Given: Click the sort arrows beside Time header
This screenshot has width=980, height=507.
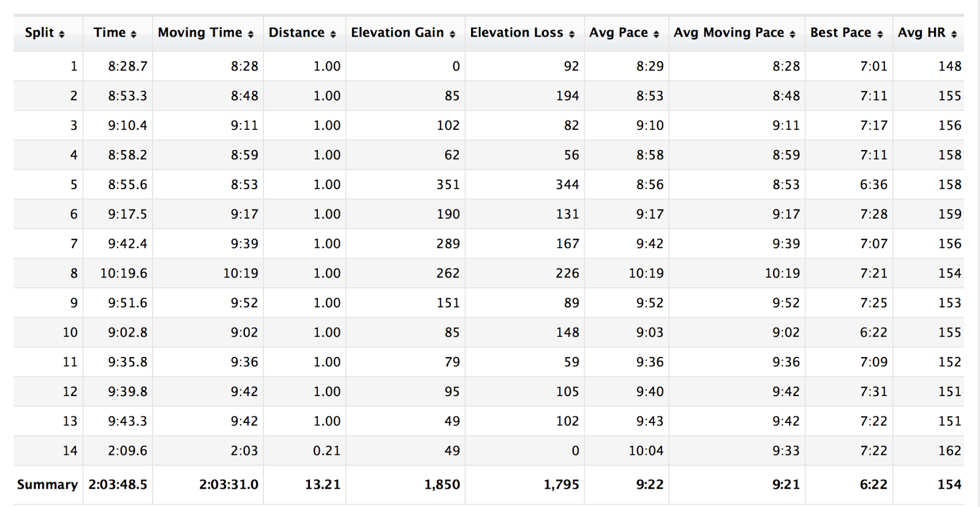Looking at the screenshot, I should tap(134, 34).
